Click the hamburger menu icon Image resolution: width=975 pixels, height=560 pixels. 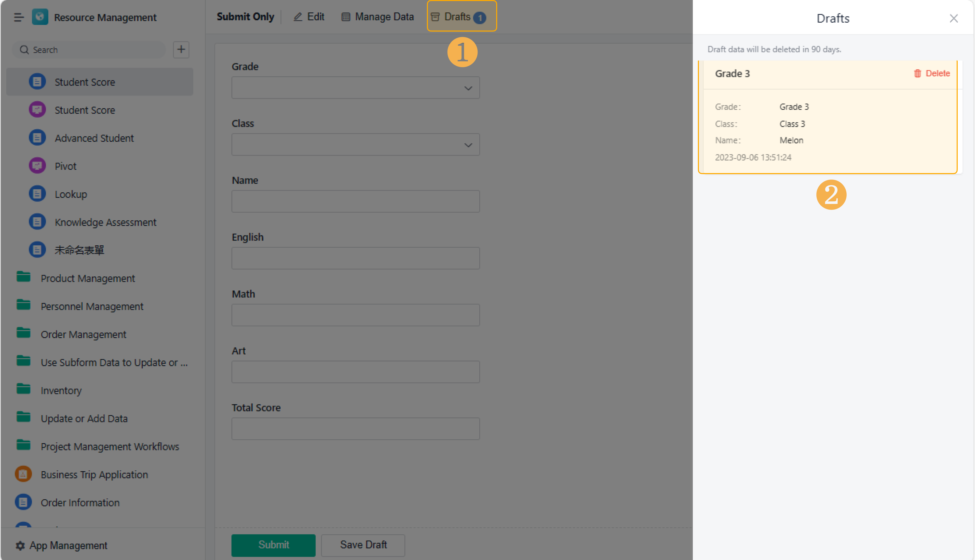[x=19, y=17]
